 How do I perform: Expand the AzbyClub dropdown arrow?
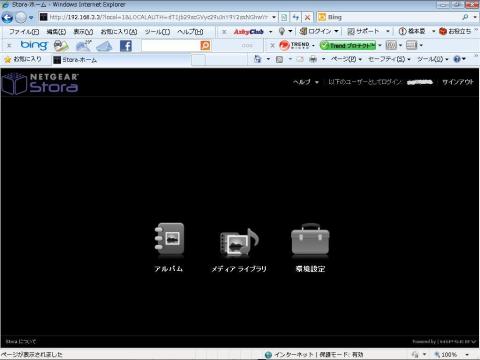click(x=270, y=32)
